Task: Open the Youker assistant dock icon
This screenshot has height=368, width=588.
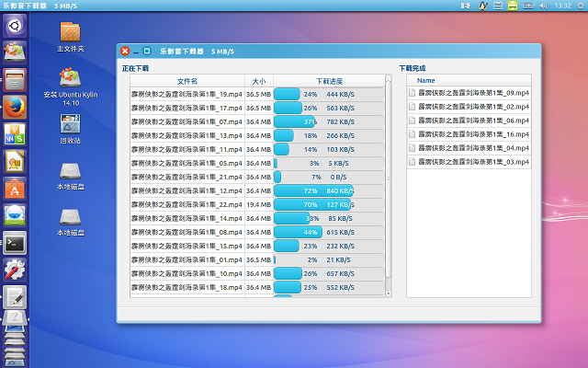Action: pyautogui.click(x=15, y=215)
